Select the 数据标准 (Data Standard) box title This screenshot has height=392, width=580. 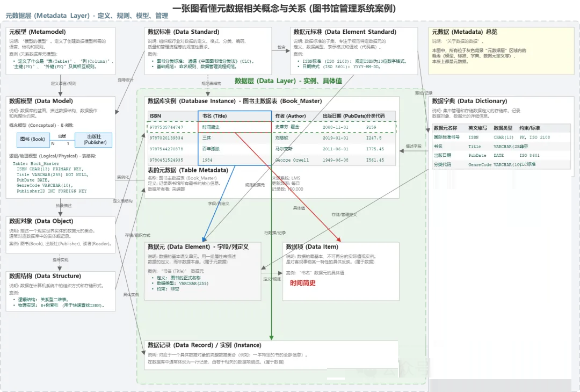pos(183,32)
